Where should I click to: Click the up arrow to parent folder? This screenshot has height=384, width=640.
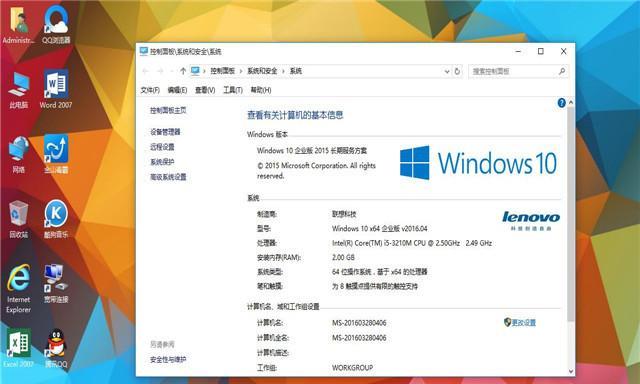click(183, 71)
